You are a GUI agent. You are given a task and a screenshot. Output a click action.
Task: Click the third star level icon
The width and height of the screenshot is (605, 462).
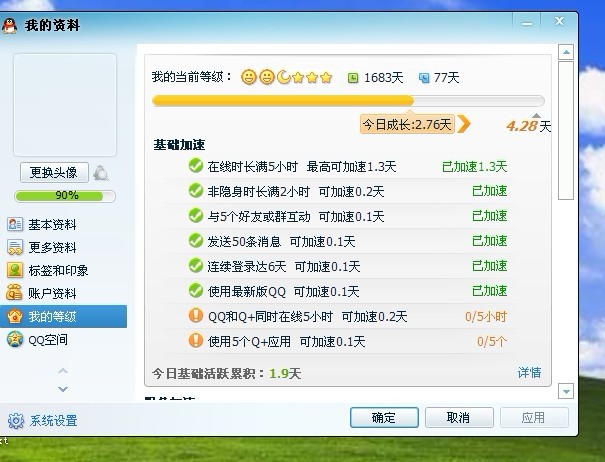point(326,78)
